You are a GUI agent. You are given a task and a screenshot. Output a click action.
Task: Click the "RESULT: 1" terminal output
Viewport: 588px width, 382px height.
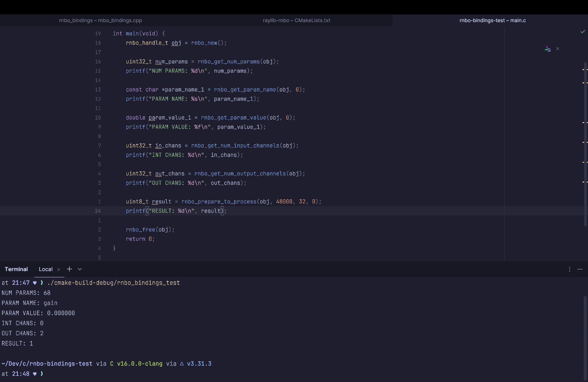17,343
